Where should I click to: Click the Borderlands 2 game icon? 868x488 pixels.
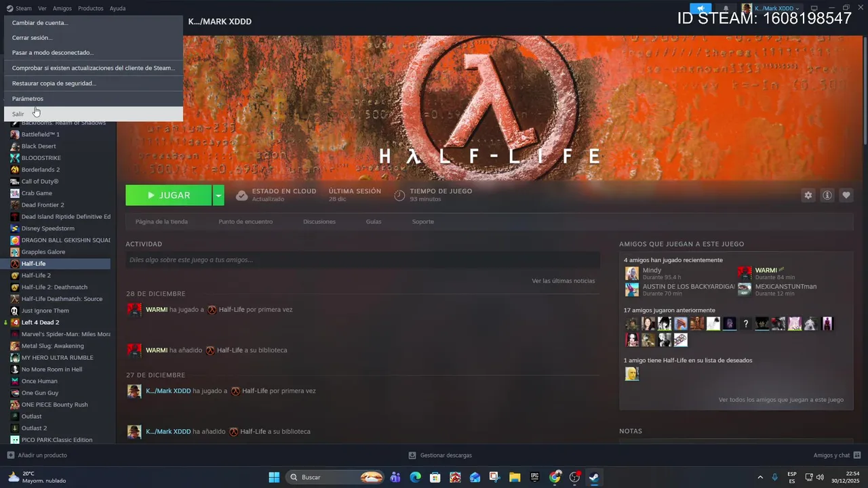point(15,169)
